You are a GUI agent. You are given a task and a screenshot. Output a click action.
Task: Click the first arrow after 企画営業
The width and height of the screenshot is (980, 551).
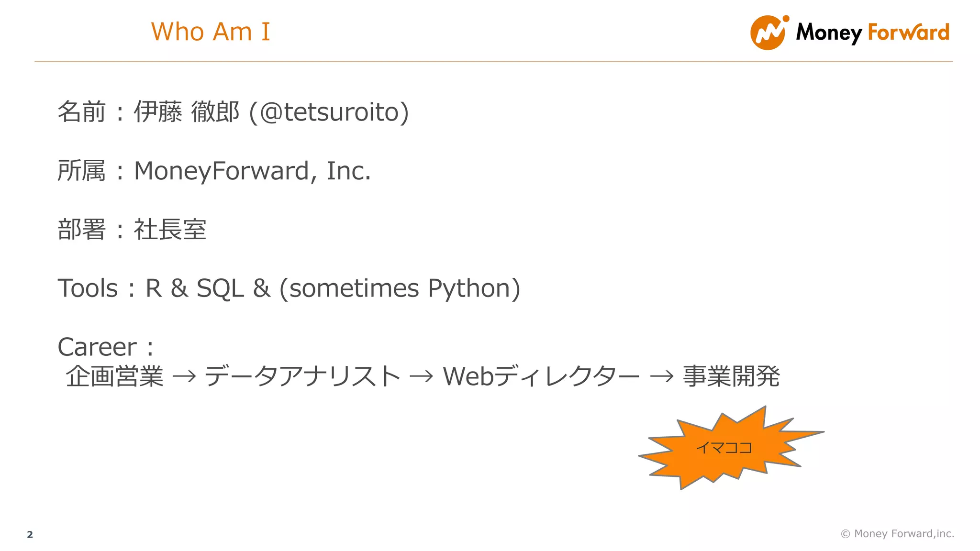tap(184, 377)
